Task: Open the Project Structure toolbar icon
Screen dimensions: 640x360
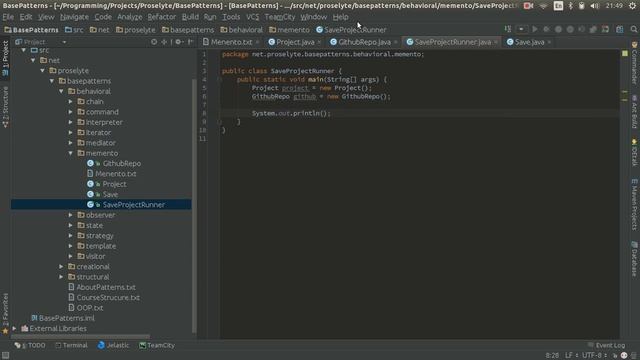Action: point(620,29)
